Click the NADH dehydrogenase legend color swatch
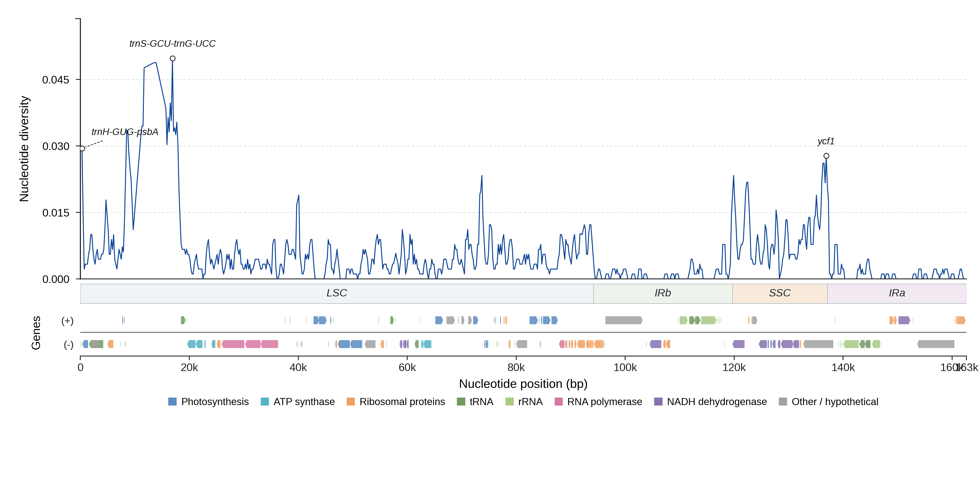This screenshot has height=477, width=980. pos(658,402)
